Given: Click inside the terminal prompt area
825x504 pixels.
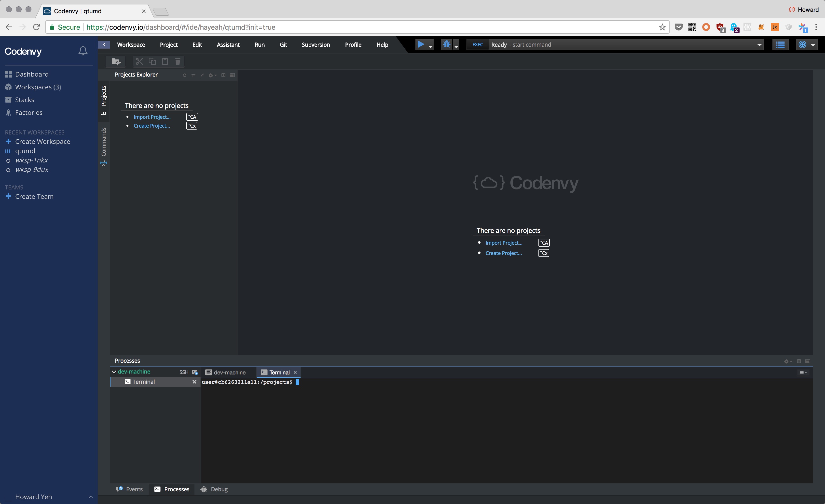Looking at the screenshot, I should pyautogui.click(x=507, y=430).
